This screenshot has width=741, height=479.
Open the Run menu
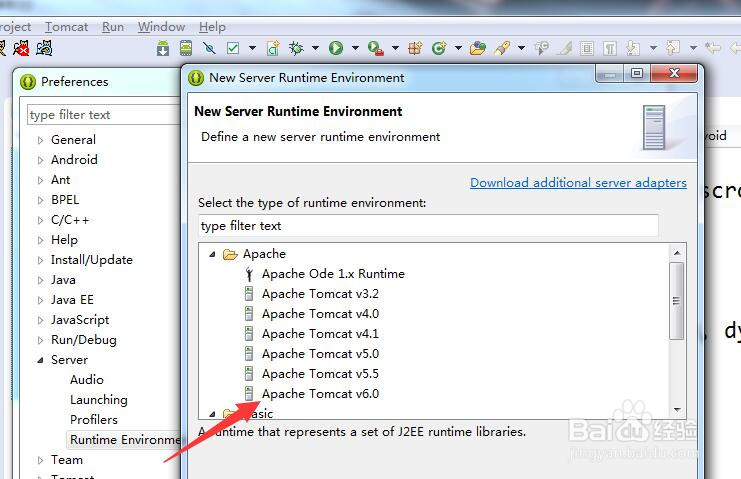click(113, 27)
